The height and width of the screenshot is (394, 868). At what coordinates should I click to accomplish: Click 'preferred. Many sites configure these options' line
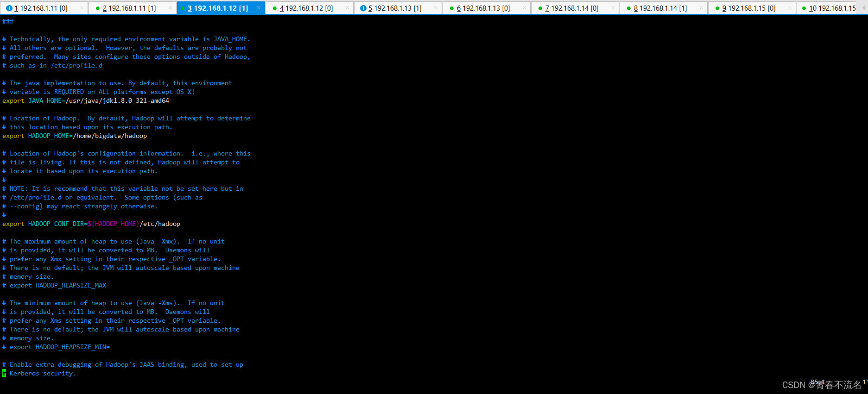tap(127, 56)
